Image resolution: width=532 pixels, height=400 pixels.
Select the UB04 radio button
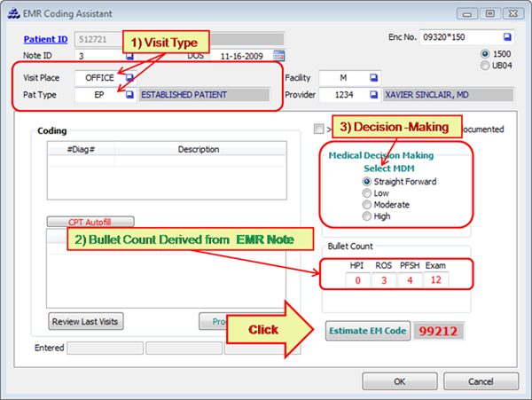484,65
